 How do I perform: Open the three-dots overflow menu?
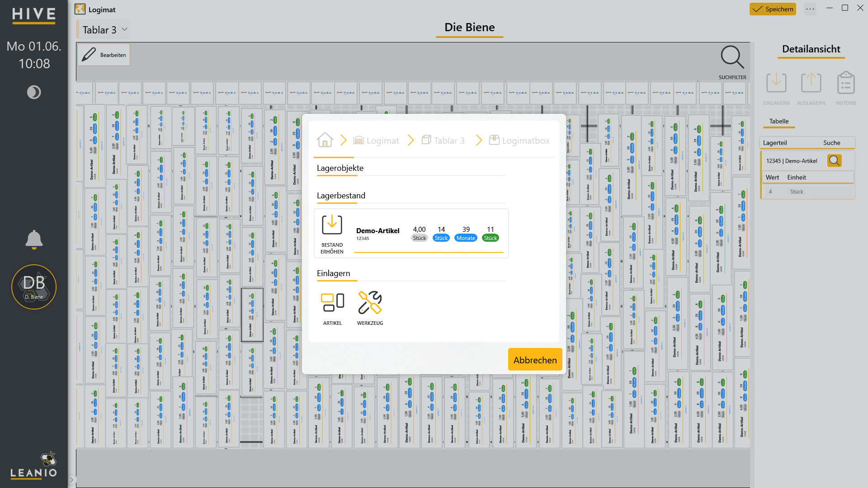tap(810, 9)
